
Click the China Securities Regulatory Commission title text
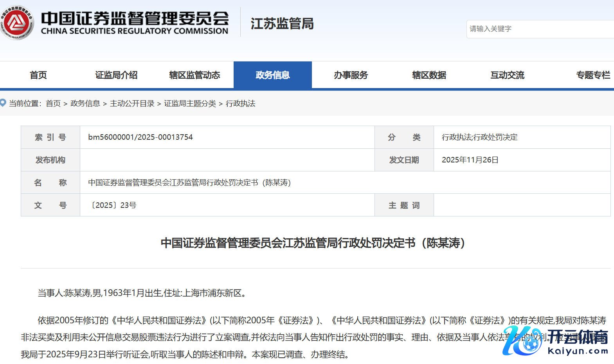point(135,23)
